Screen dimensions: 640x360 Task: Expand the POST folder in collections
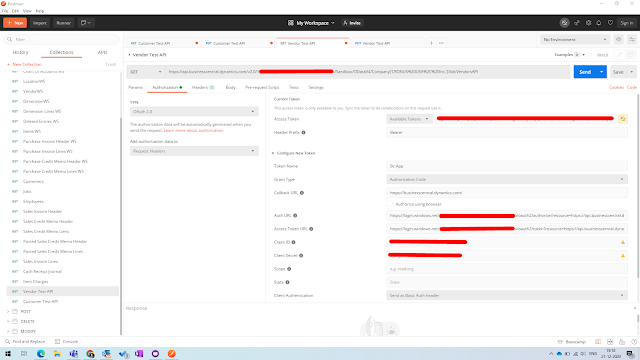(x=8, y=311)
